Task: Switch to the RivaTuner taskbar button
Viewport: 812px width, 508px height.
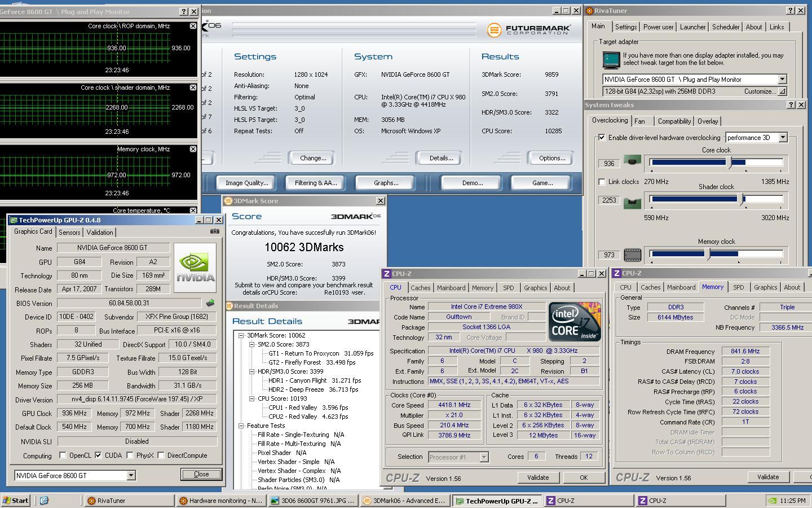Action: (x=129, y=500)
